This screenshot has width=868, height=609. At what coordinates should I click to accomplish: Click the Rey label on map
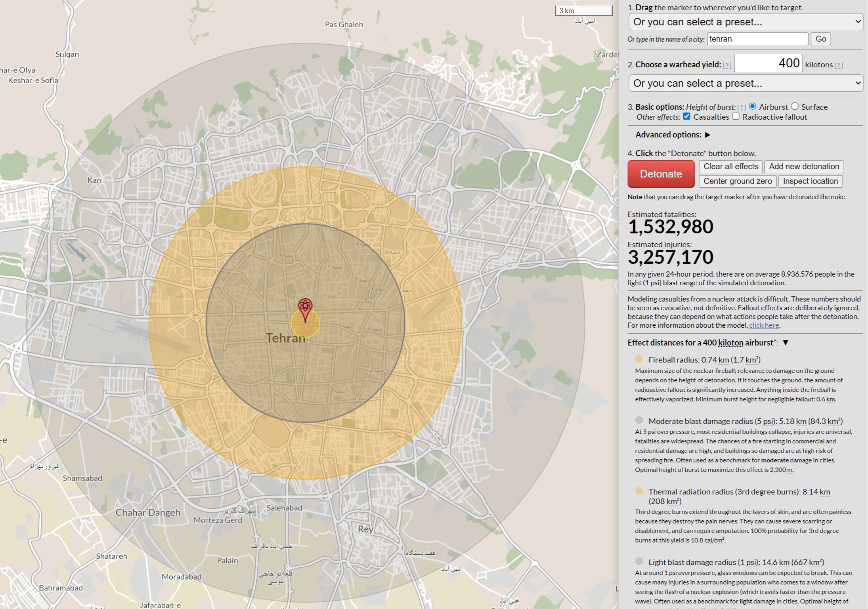tap(365, 529)
